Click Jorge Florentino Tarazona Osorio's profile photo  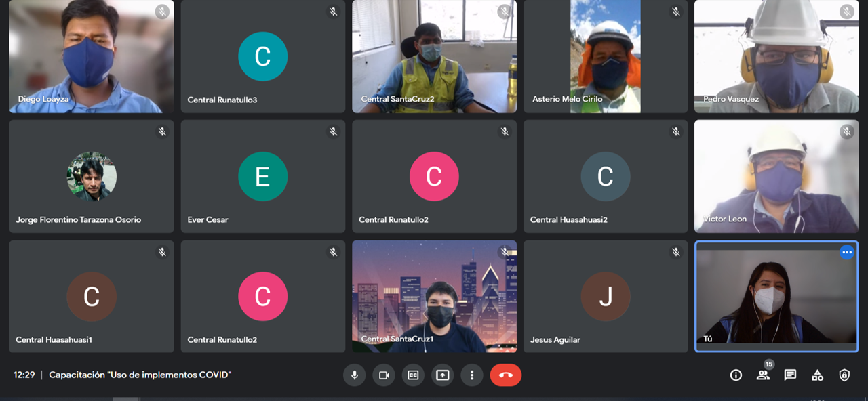pos(92,176)
